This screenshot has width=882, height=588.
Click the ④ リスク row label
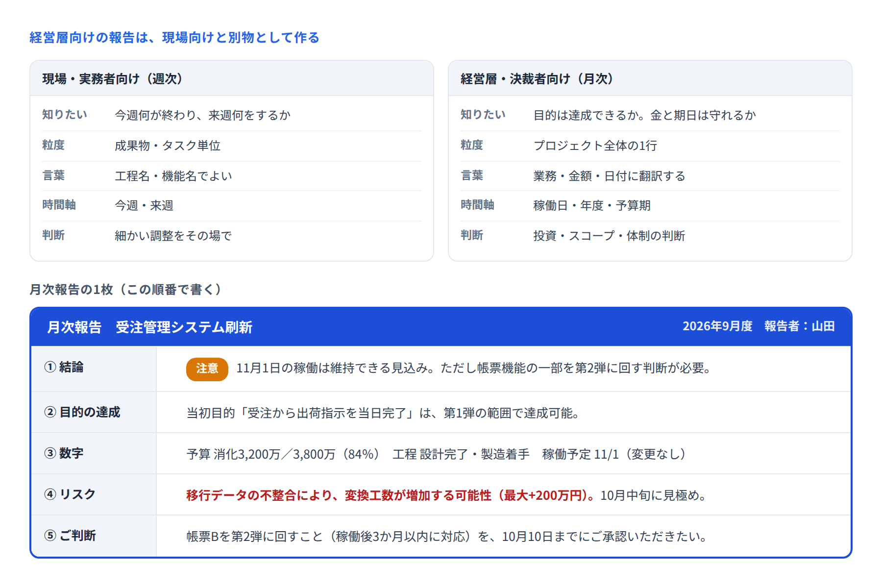[70, 494]
